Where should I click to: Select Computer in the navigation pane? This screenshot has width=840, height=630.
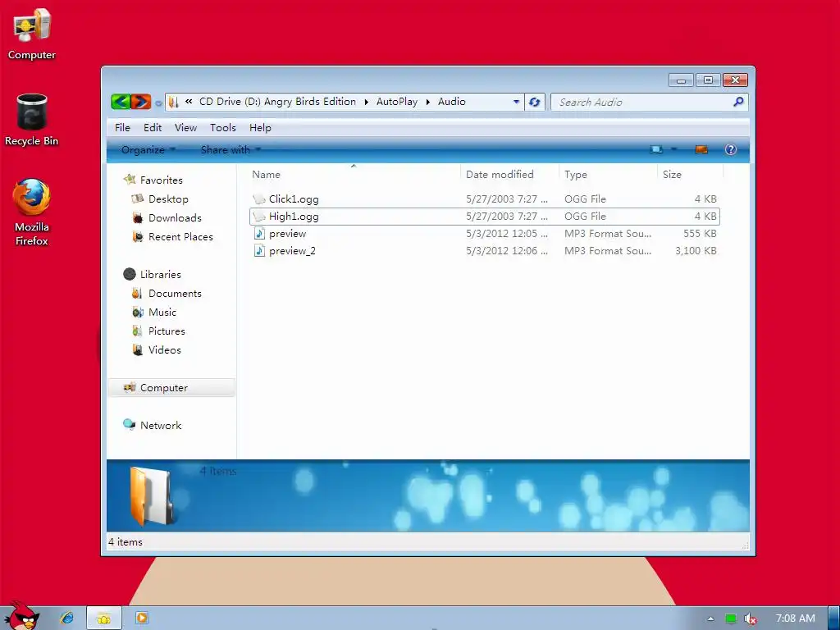(171, 388)
